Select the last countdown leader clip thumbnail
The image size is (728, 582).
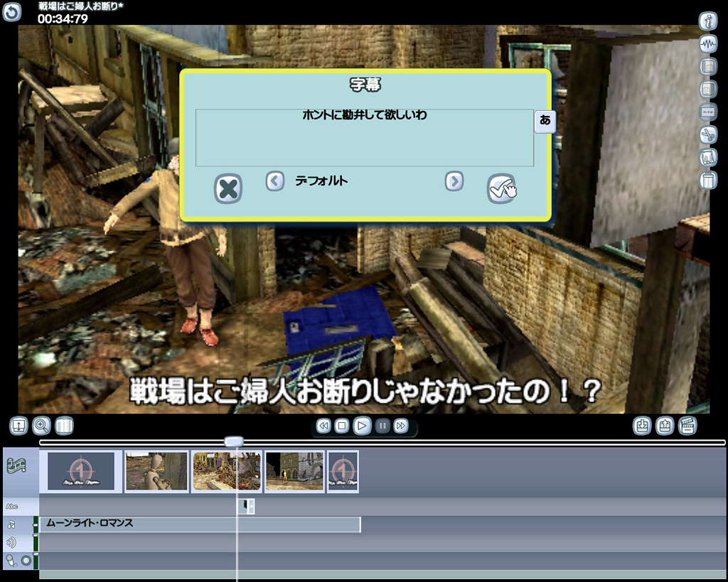tap(343, 472)
